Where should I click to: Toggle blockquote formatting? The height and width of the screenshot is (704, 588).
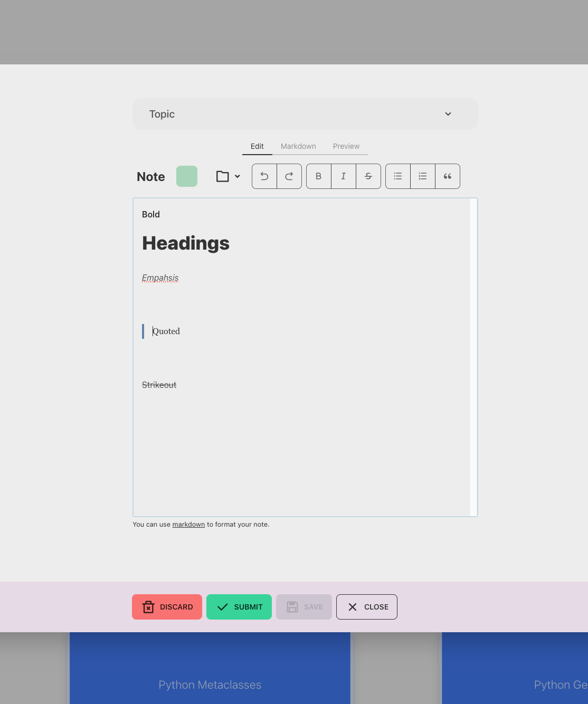(448, 176)
